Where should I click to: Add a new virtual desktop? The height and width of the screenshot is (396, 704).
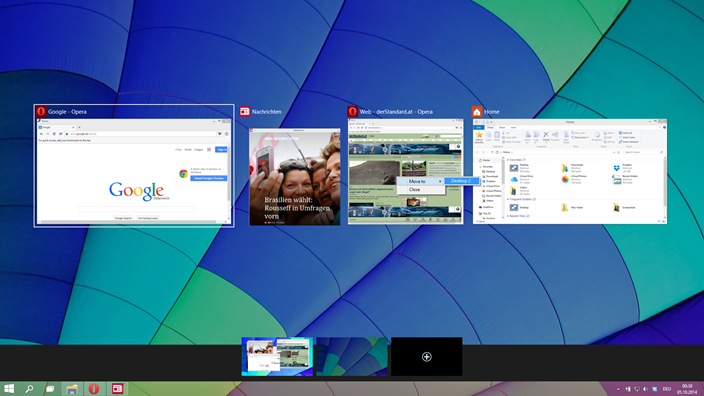click(x=427, y=356)
